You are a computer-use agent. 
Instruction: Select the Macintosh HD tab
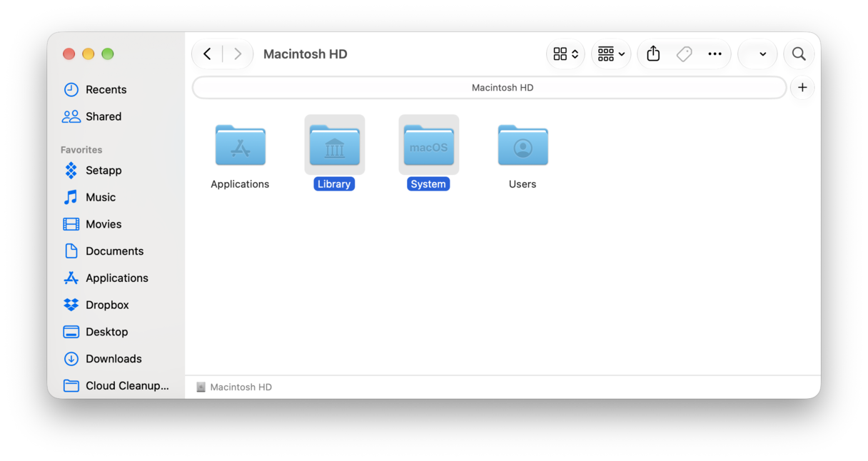490,88
